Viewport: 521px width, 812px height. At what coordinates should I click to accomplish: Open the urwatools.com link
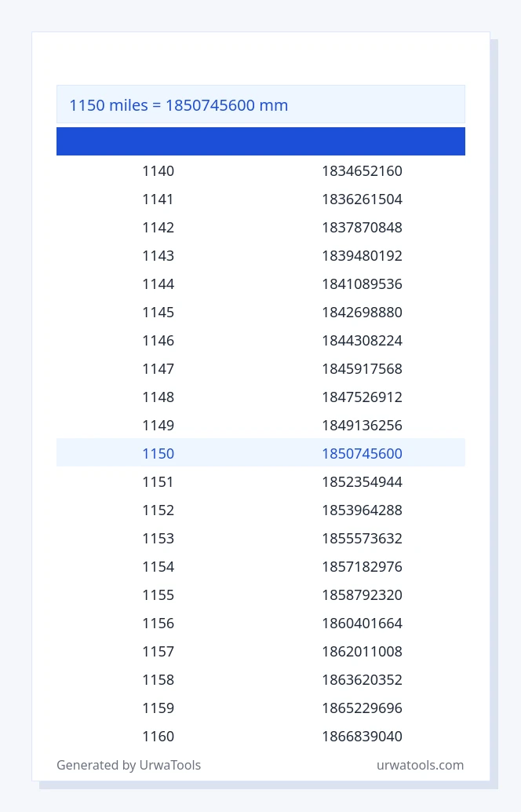[x=420, y=765]
